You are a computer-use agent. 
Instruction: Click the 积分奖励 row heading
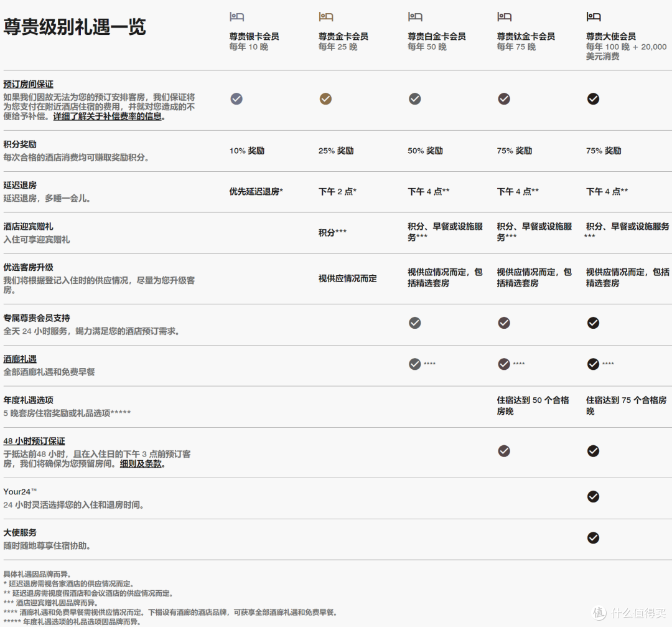coord(20,144)
